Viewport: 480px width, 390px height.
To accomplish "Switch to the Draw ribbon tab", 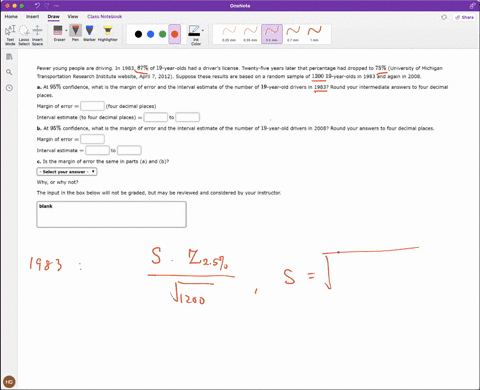I will pyautogui.click(x=53, y=16).
